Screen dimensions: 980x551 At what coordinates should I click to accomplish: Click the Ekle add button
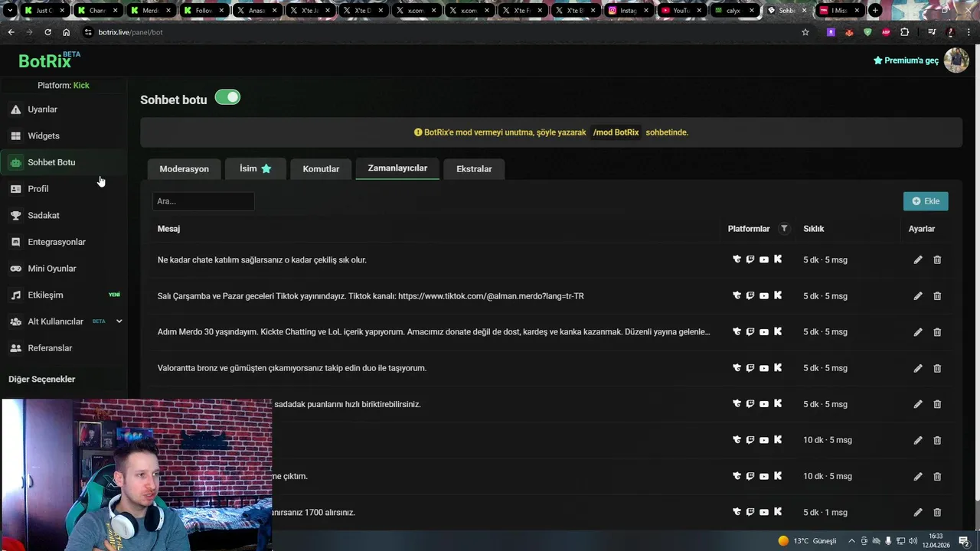[926, 201]
